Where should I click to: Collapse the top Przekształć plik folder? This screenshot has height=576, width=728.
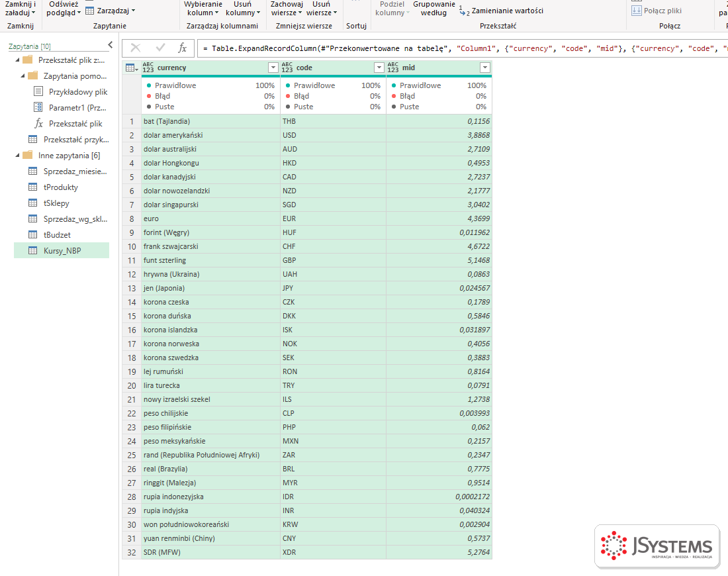click(x=18, y=60)
